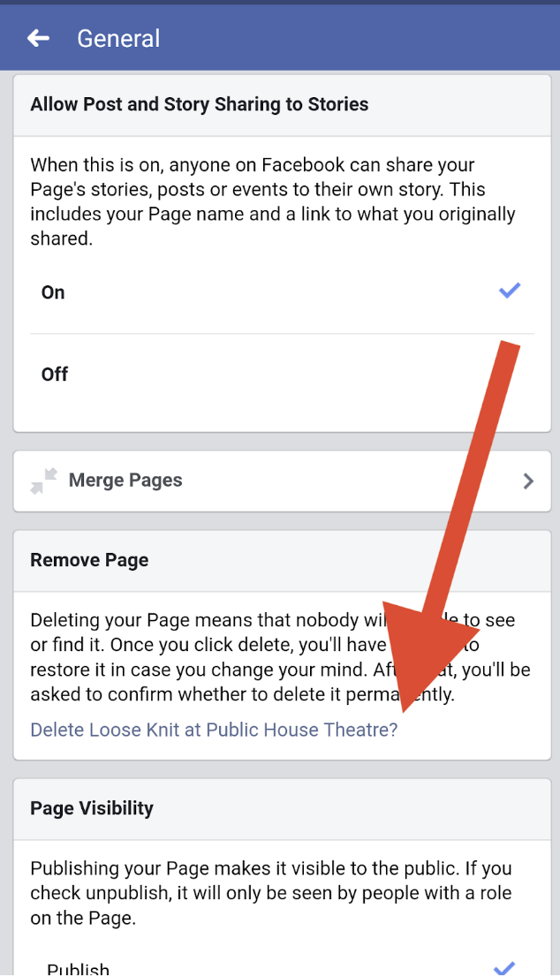This screenshot has width=560, height=977.
Task: Open the Merge Pages row
Action: click(x=282, y=481)
